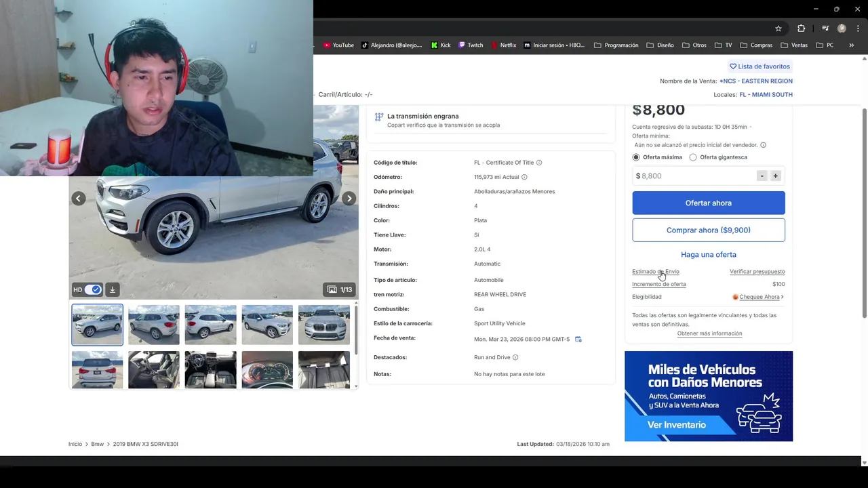Show previous vehicle photo arrow

coord(79,199)
